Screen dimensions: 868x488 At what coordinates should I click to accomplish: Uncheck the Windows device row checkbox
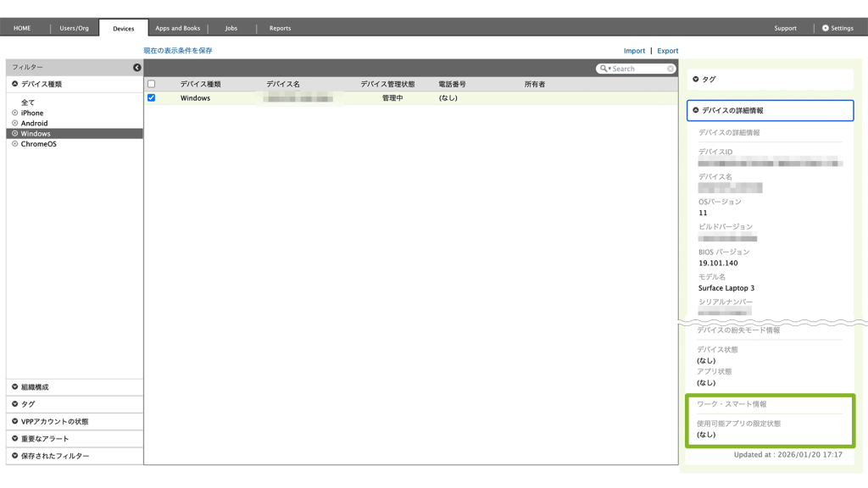152,97
